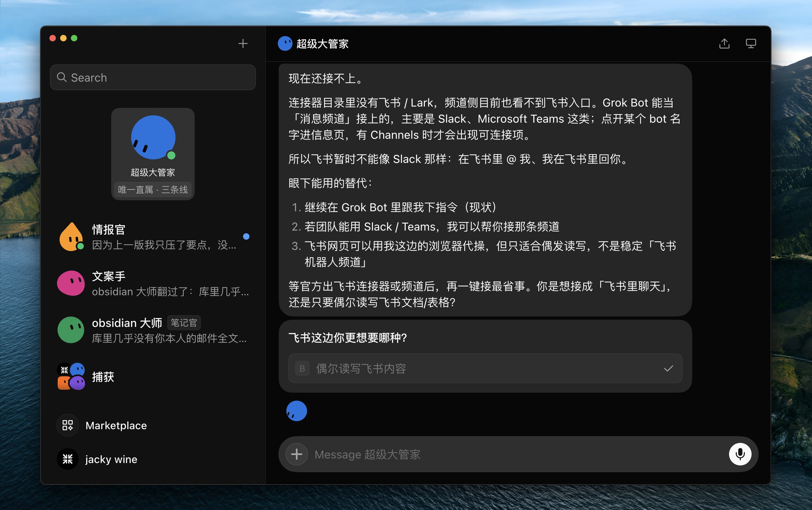Open the 捕获 group chat
Viewport: 812px width, 510px height.
(x=153, y=377)
